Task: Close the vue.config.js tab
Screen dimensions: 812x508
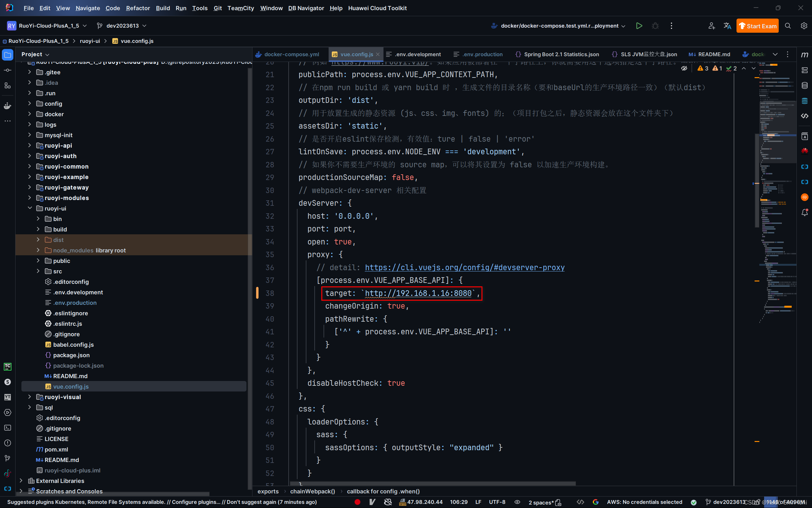Action: click(x=378, y=54)
